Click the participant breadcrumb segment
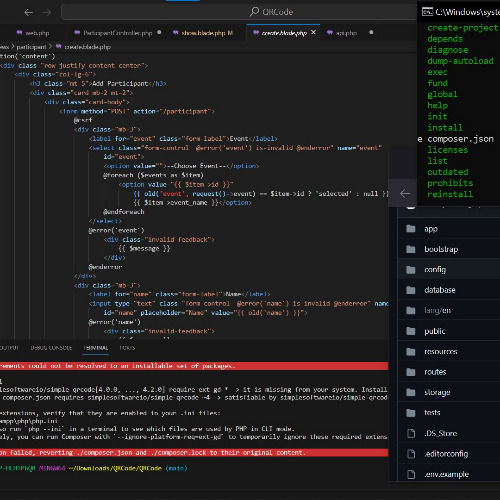The width and height of the screenshot is (500, 500). tap(31, 47)
